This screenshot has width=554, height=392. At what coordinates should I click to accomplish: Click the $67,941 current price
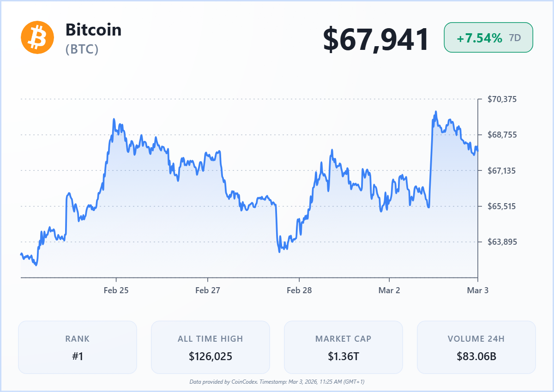(376, 39)
